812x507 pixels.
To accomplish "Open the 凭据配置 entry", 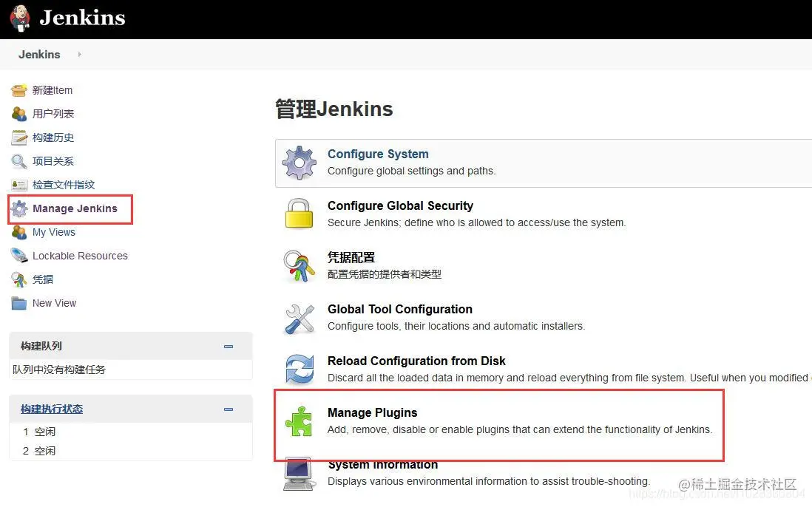I will tap(351, 257).
